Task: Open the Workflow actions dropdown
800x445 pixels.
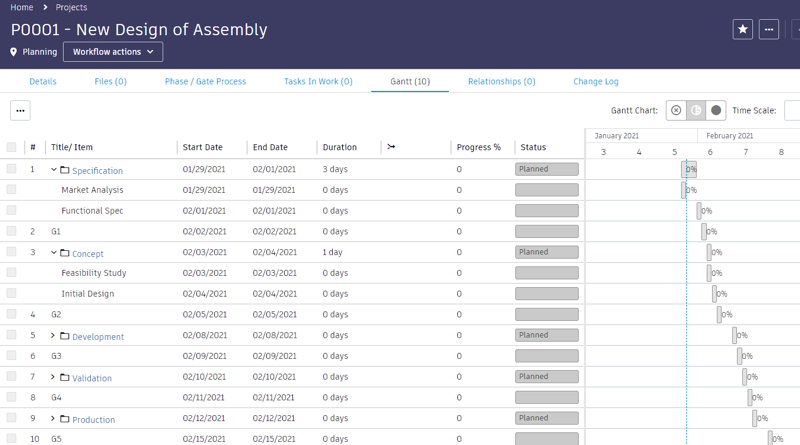Action: (113, 52)
